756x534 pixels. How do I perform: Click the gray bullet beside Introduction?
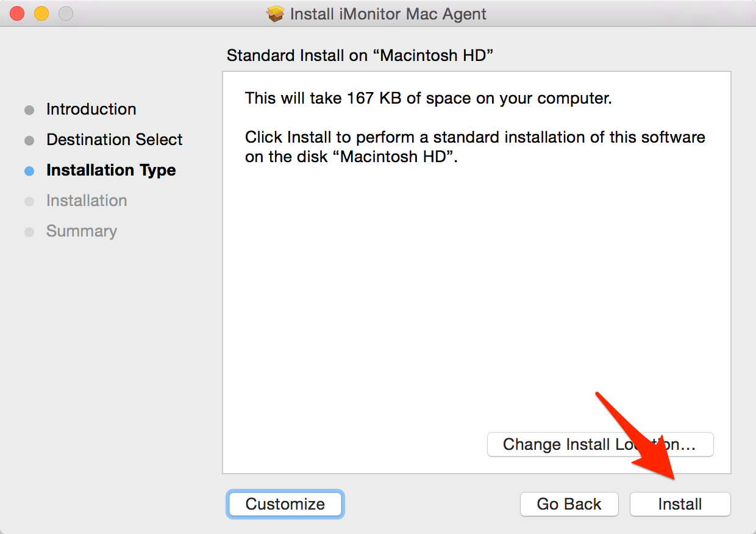[29, 110]
